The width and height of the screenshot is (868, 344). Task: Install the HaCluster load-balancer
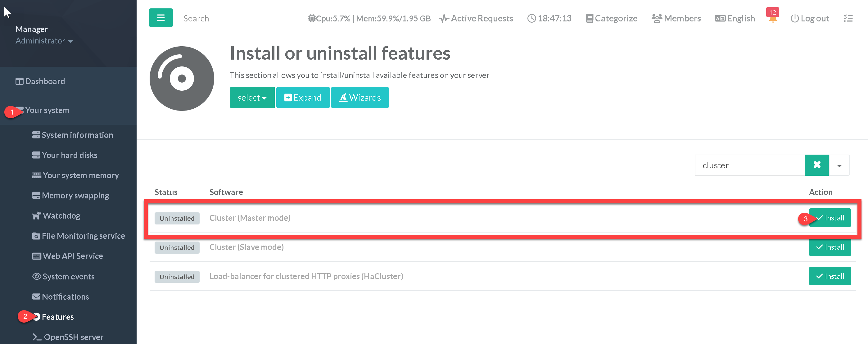(x=830, y=276)
